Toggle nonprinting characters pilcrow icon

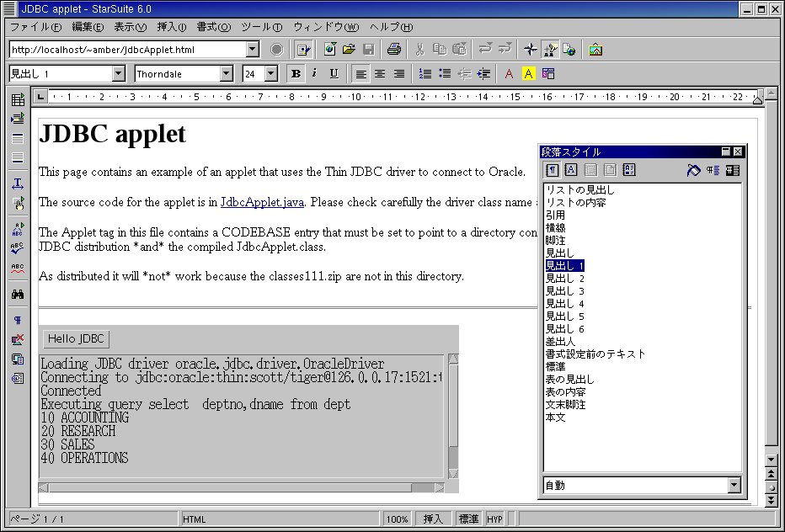[x=18, y=321]
